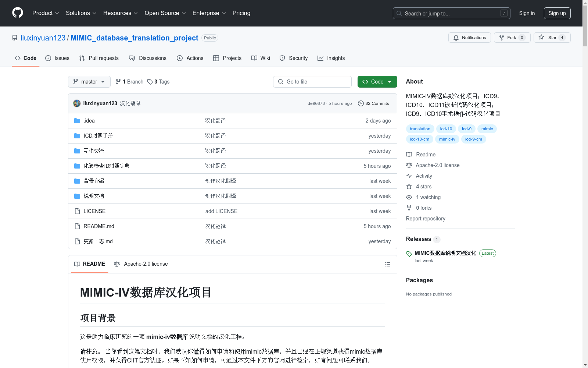Click the Apache-2.0 license scales icon
Screen dimensions: 588x368
pyautogui.click(x=409, y=165)
